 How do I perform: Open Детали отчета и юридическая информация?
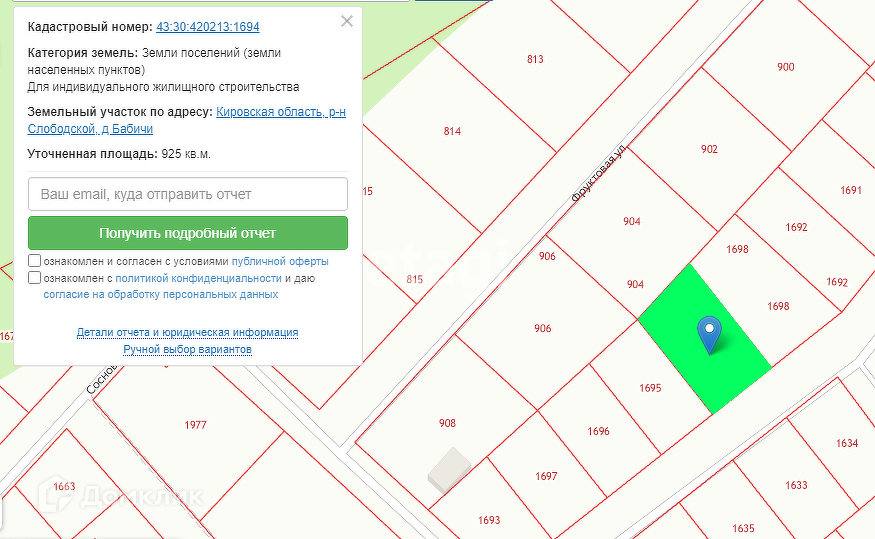click(x=188, y=333)
